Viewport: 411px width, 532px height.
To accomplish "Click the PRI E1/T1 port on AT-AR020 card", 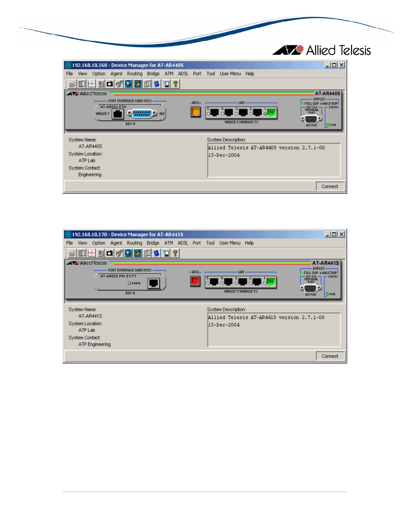I will 154,283.
